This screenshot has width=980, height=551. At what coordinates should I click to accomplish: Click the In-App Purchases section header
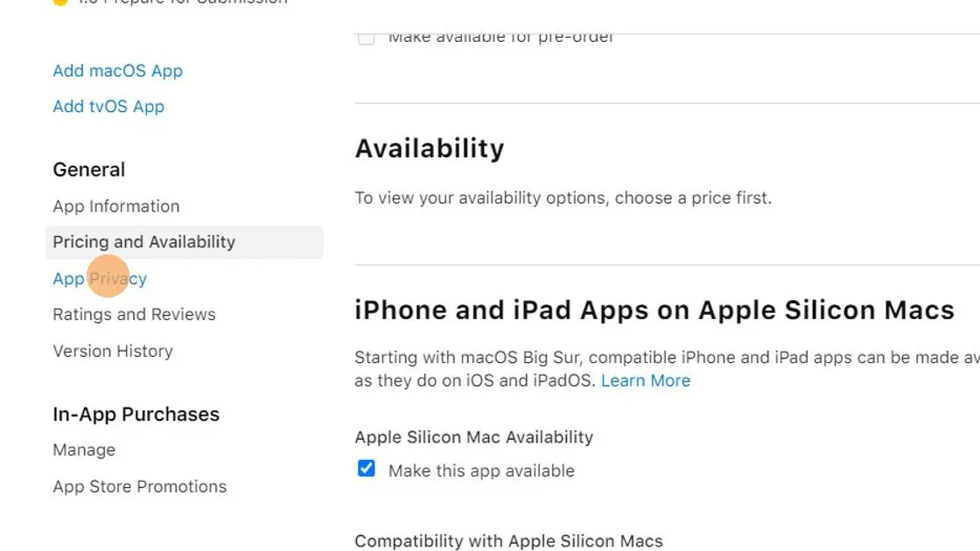136,414
